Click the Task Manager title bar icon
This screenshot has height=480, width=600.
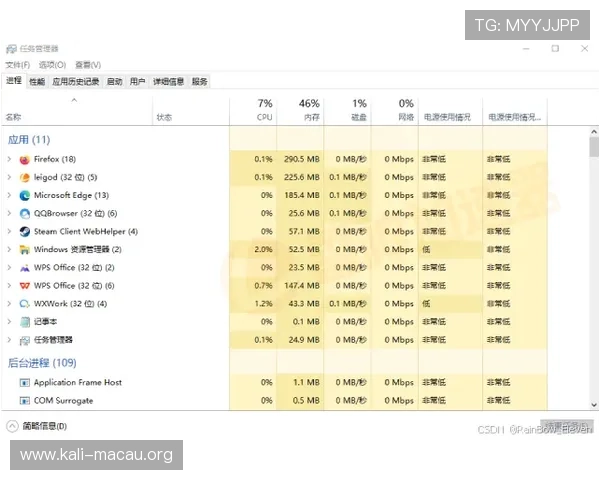11,49
